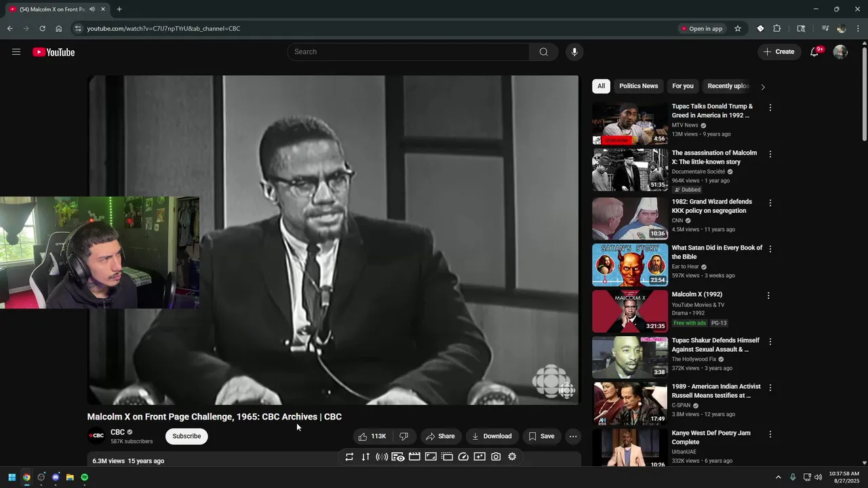Screen dimensions: 868x488
Task: Select the Politics News chip
Action: coord(639,86)
